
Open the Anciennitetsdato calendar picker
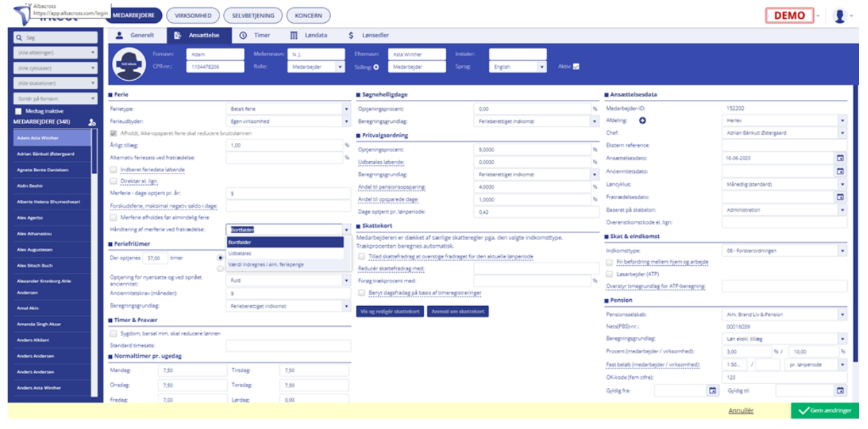[x=840, y=171]
